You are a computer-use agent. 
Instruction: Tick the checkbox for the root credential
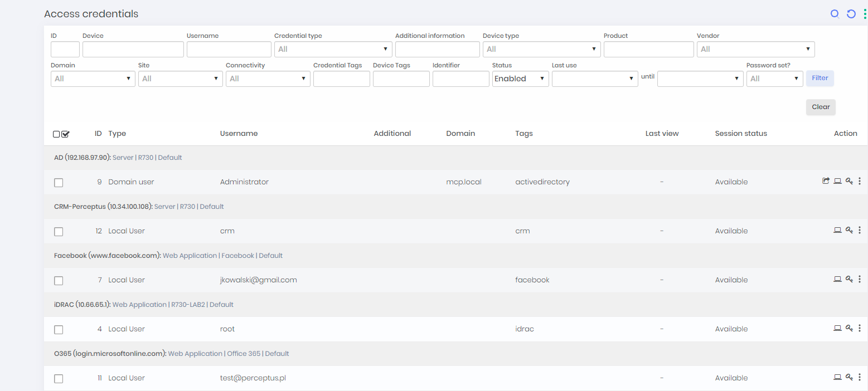[x=59, y=330]
